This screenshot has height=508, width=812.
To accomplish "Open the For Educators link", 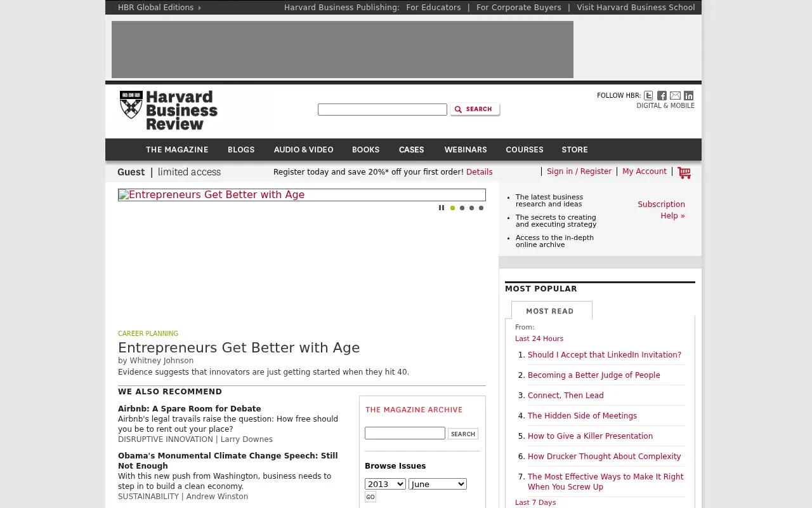I will [434, 8].
